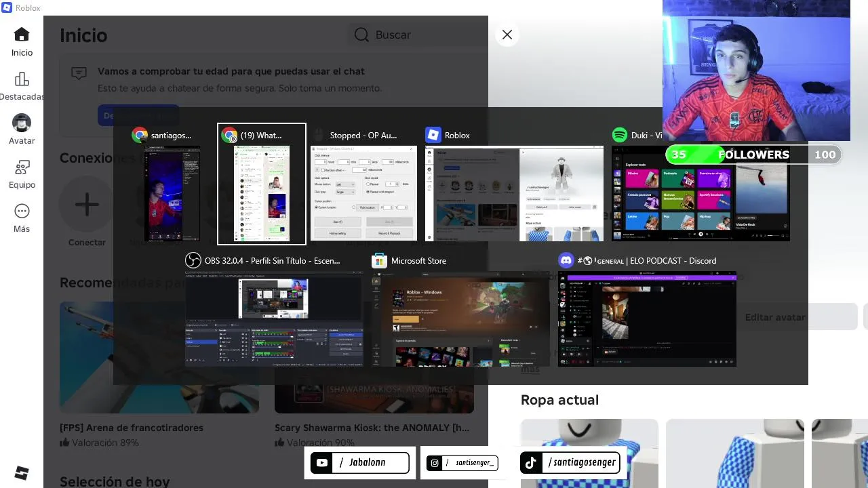Open [FPS] Arena de francotiradores game
Viewport: 868px width, 488px height.
coord(159,357)
